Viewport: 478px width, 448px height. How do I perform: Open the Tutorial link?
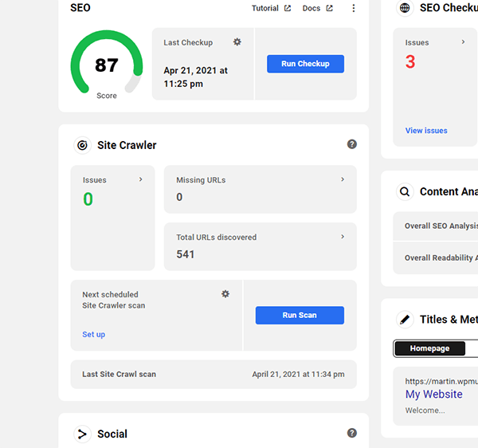pyautogui.click(x=271, y=9)
